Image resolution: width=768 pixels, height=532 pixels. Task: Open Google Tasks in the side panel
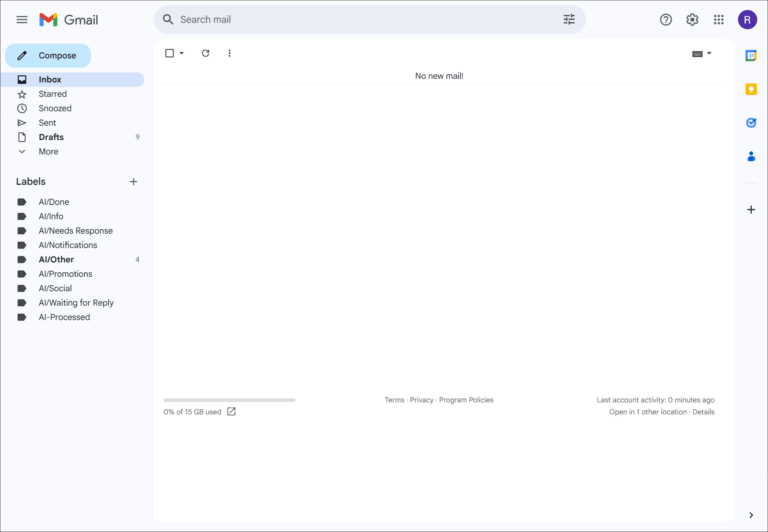[751, 123]
